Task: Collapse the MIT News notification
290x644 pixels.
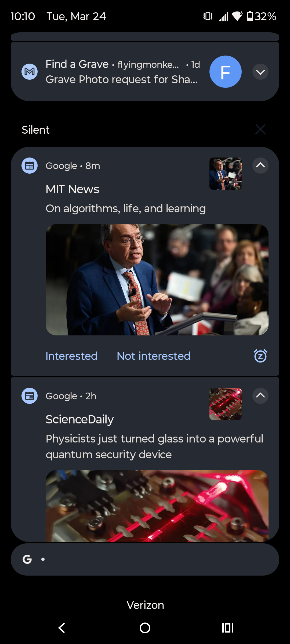Action: click(x=260, y=166)
